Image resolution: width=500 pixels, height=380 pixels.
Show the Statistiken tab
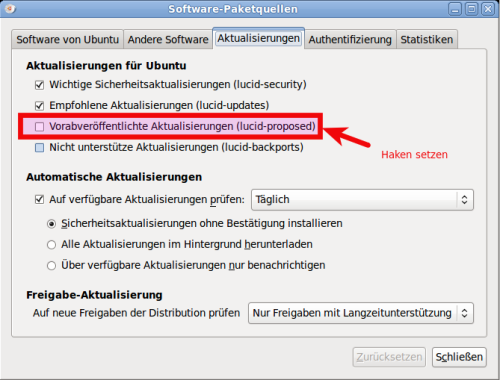click(427, 39)
